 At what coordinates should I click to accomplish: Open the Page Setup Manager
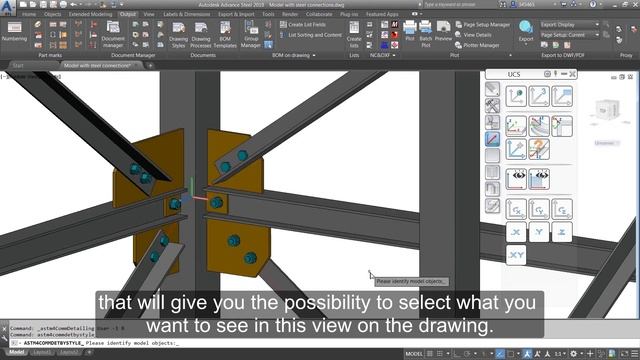pos(483,24)
